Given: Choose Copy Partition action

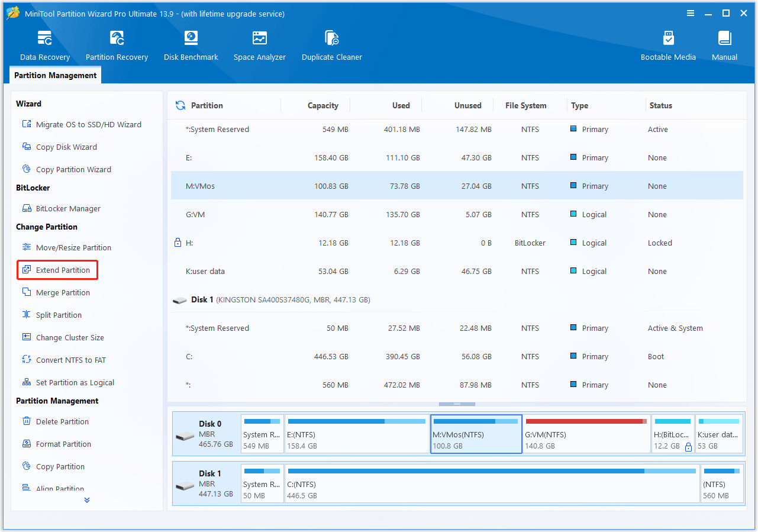Looking at the screenshot, I should coord(53,466).
